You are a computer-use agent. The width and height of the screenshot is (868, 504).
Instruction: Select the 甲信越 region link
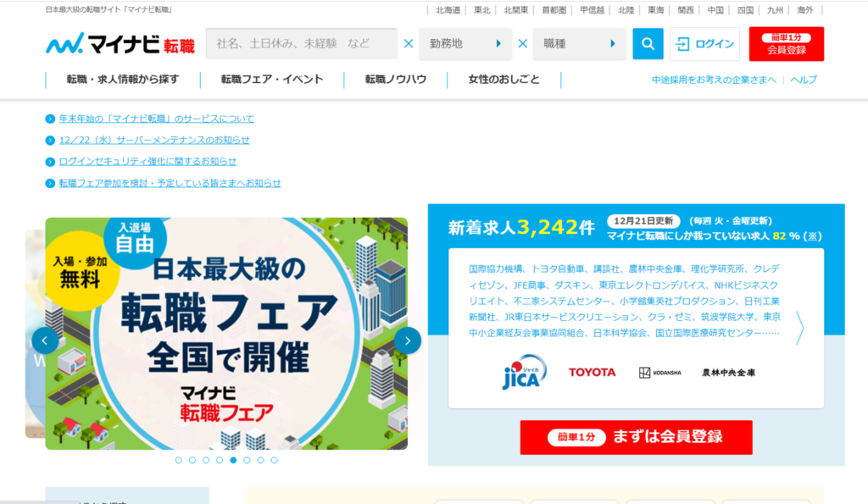click(593, 10)
